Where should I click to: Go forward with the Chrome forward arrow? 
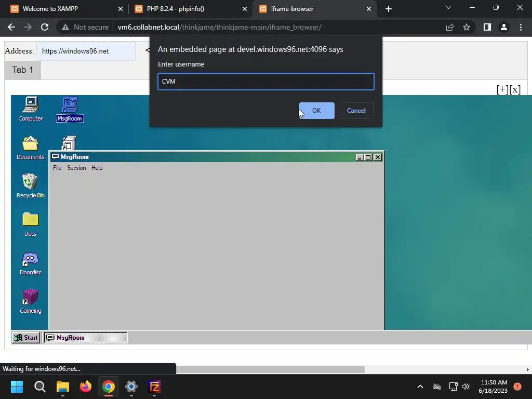(x=28, y=27)
